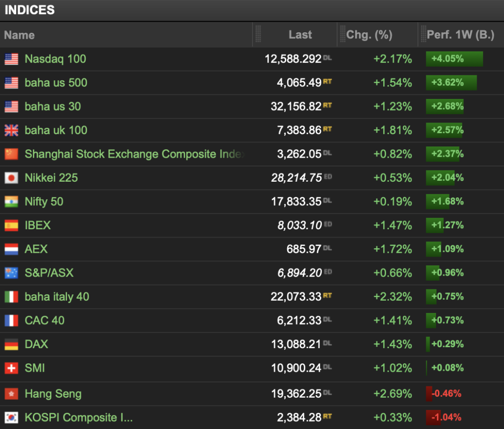
Task: Click the Hong Kong flag beside Hang Seng
Action: [11, 394]
